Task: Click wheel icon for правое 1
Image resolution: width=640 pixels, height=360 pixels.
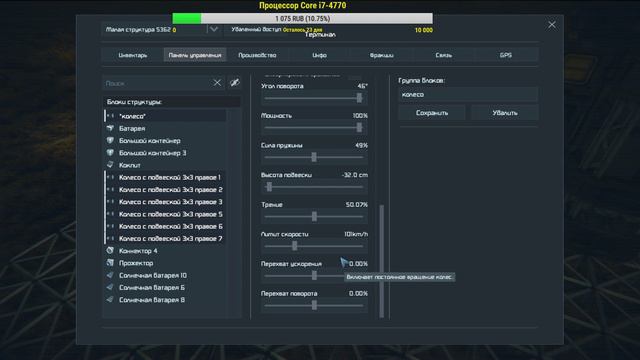Action: (x=110, y=177)
